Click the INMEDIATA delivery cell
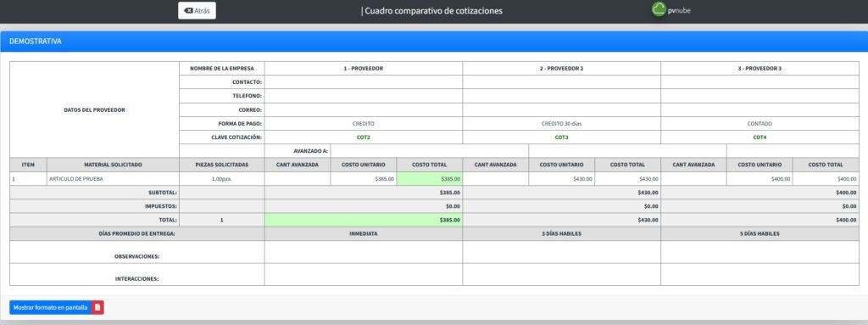868x325 pixels. (363, 233)
